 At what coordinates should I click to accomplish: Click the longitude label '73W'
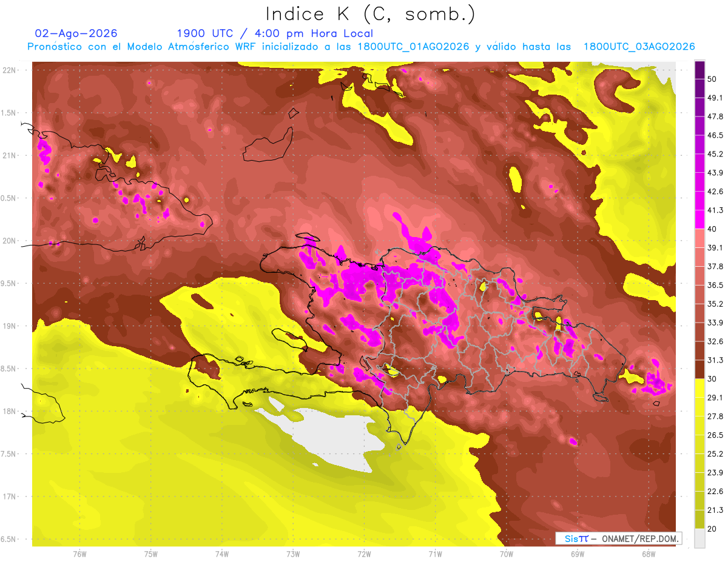click(293, 554)
